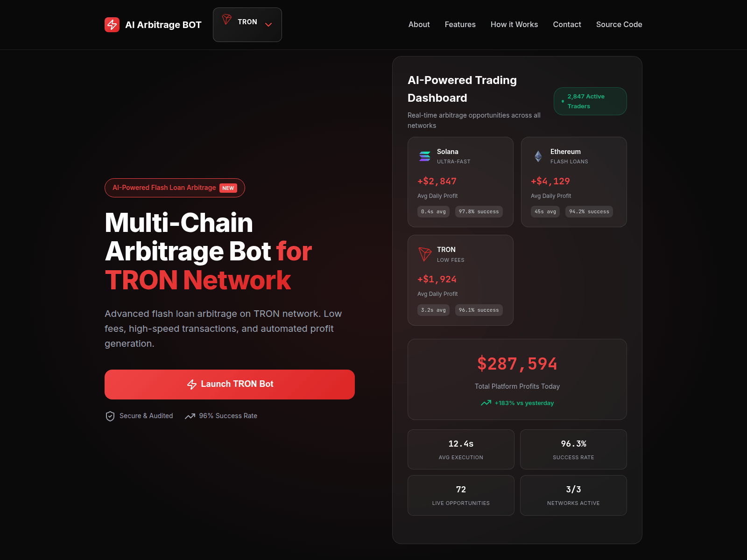Open the About navigation item
The image size is (747, 560).
(x=419, y=24)
